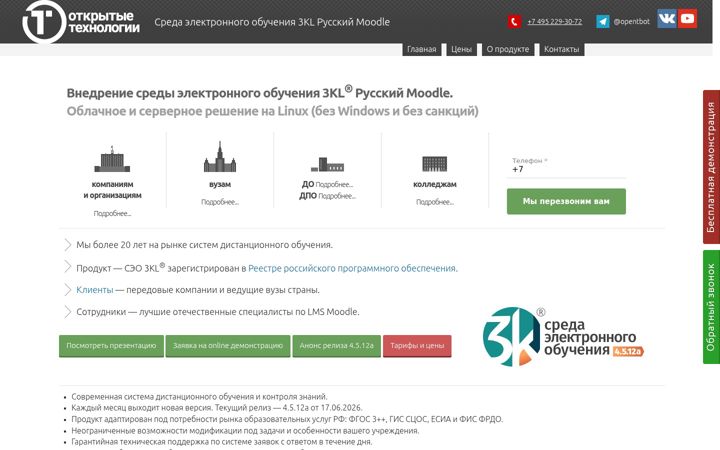This screenshot has height=450, width=720.
Task: Open the VK social icon
Action: (666, 19)
